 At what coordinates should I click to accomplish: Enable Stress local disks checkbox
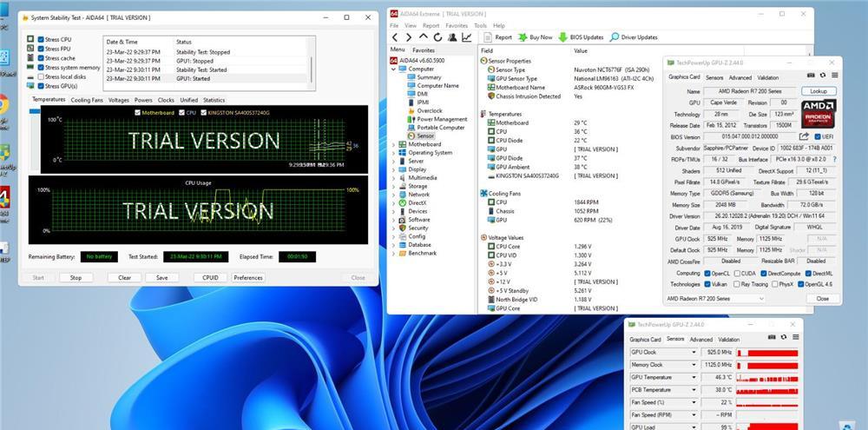pyautogui.click(x=41, y=77)
